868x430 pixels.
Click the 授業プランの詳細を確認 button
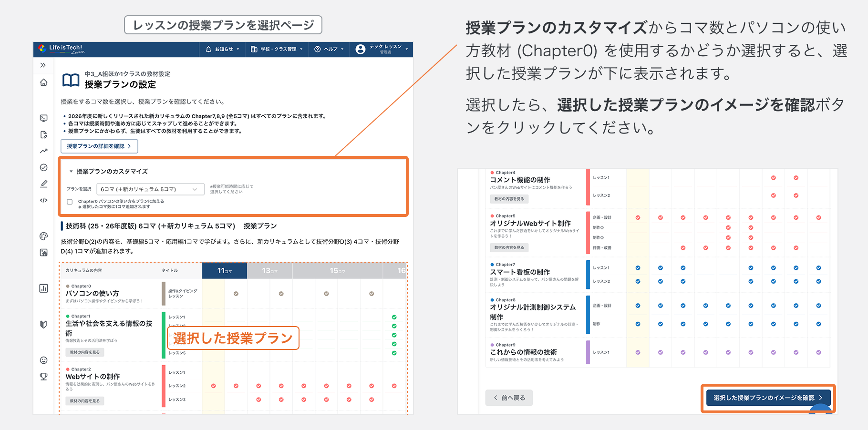pos(99,146)
